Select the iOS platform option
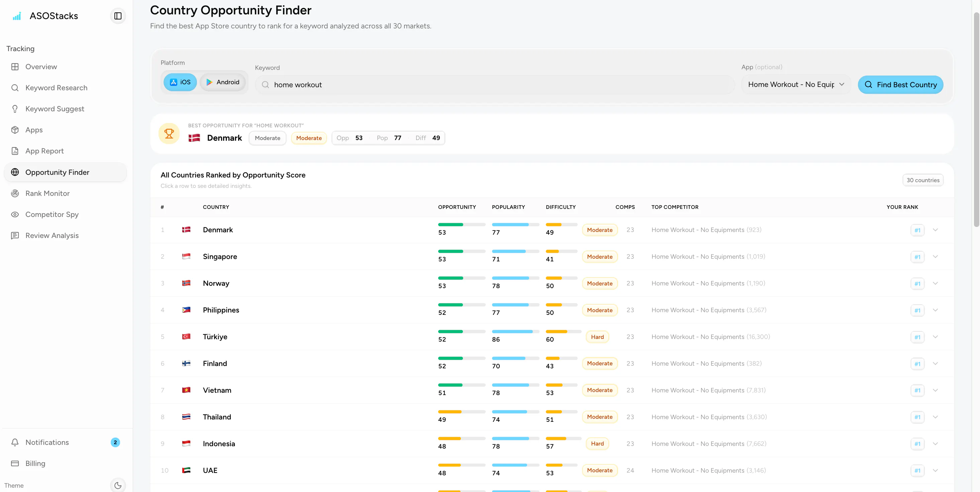 [x=180, y=82]
